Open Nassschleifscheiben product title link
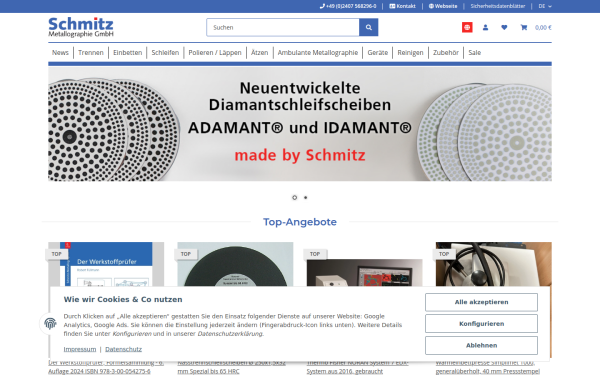Viewport: 600px width, 375px height. coord(231,367)
